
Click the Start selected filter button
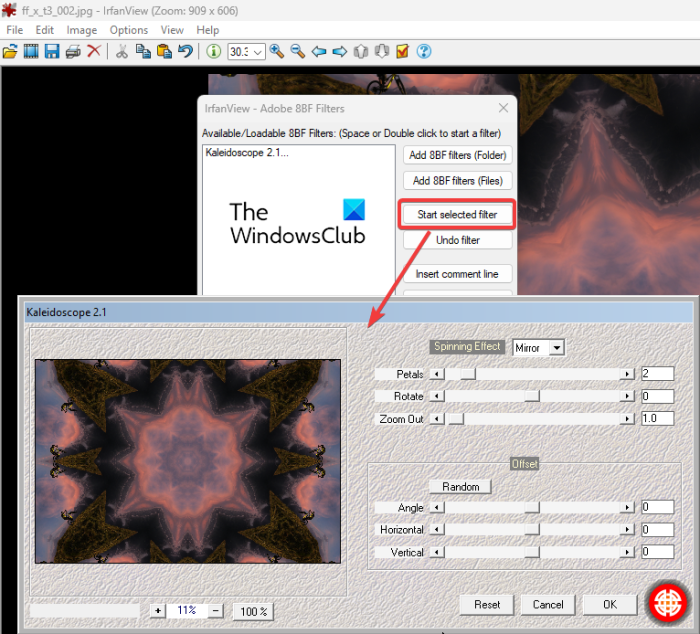[x=455, y=214]
